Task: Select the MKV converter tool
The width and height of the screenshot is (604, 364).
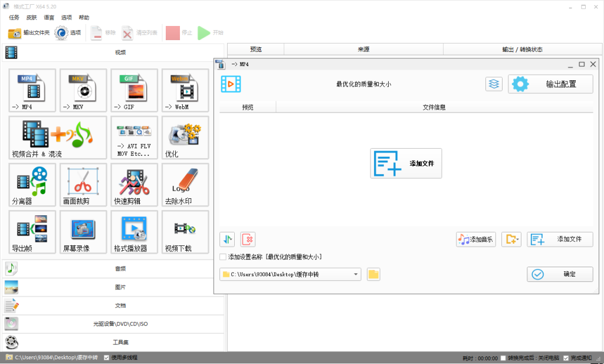Action: [82, 90]
